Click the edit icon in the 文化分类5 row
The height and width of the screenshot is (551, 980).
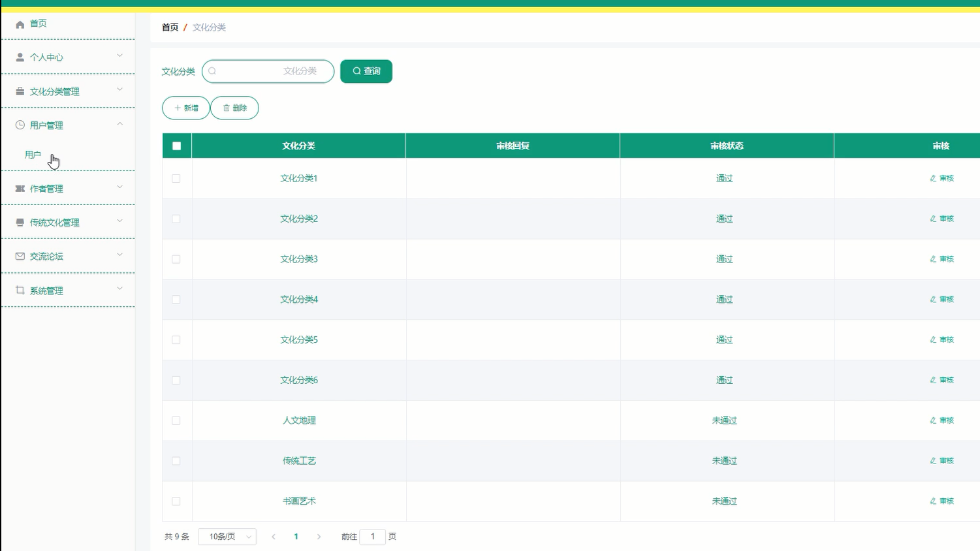point(933,339)
